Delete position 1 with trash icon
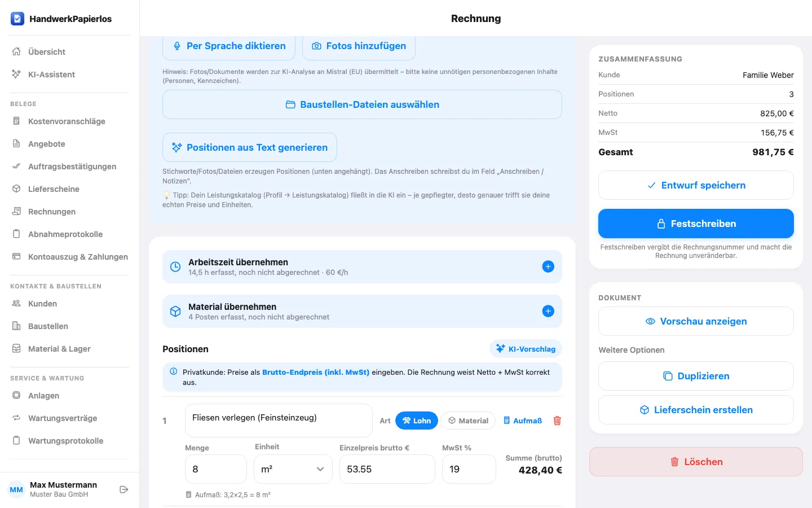 [557, 421]
